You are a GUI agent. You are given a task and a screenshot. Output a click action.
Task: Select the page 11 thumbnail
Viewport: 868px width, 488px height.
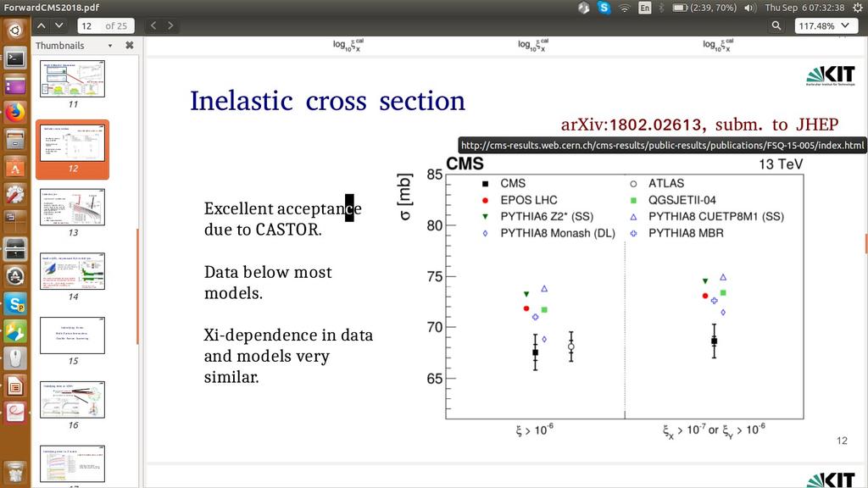coord(73,79)
